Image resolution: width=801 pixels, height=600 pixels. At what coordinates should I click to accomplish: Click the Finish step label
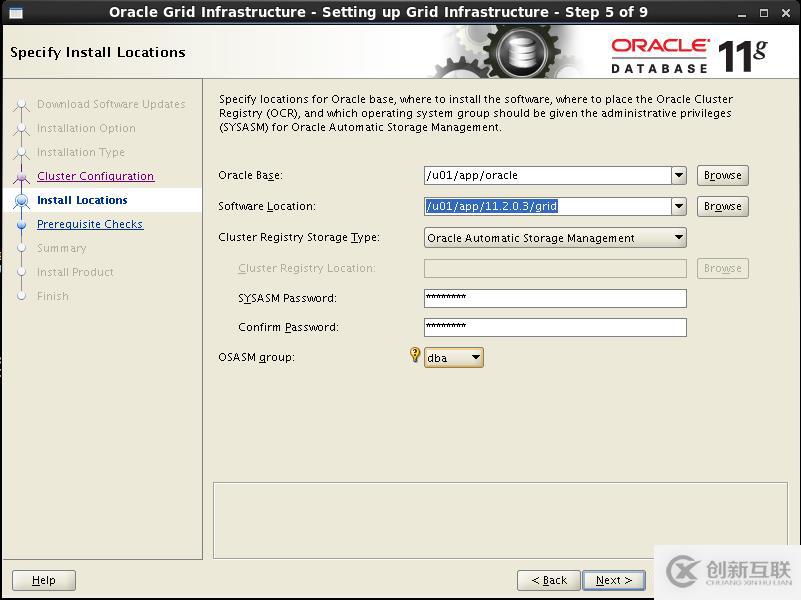click(53, 296)
